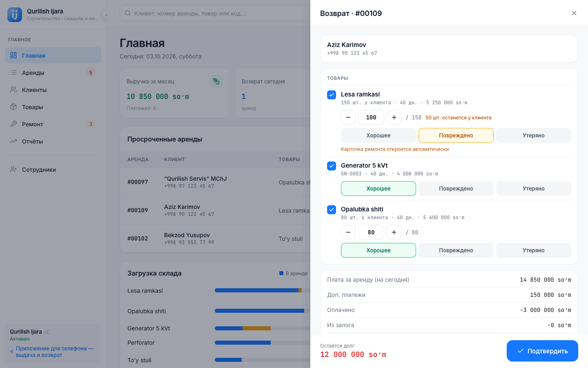Mark Opalubka shiti as Утеряно
This screenshot has height=368, width=588.
click(x=534, y=250)
